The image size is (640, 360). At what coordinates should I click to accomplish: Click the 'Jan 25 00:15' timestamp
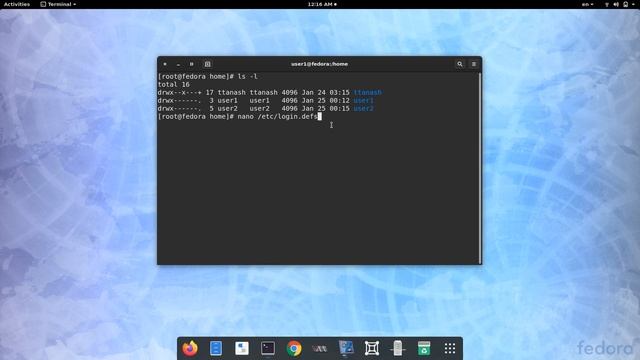coord(325,109)
